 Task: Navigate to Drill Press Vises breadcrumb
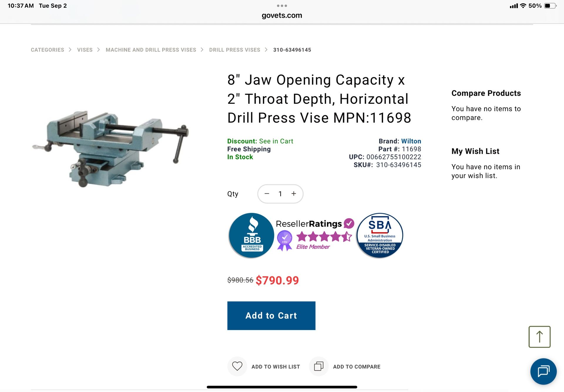pyautogui.click(x=235, y=50)
